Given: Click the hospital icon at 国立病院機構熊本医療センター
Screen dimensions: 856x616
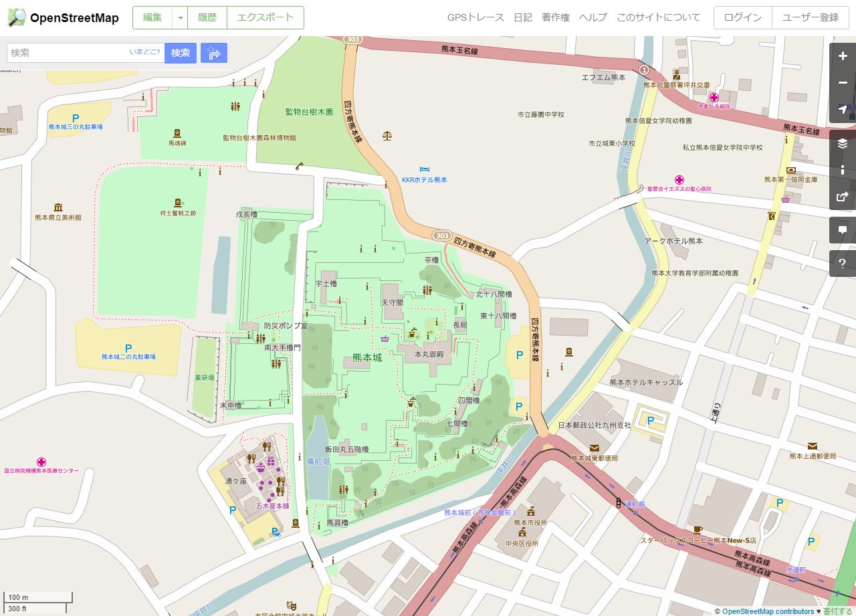Looking at the screenshot, I should click(41, 462).
